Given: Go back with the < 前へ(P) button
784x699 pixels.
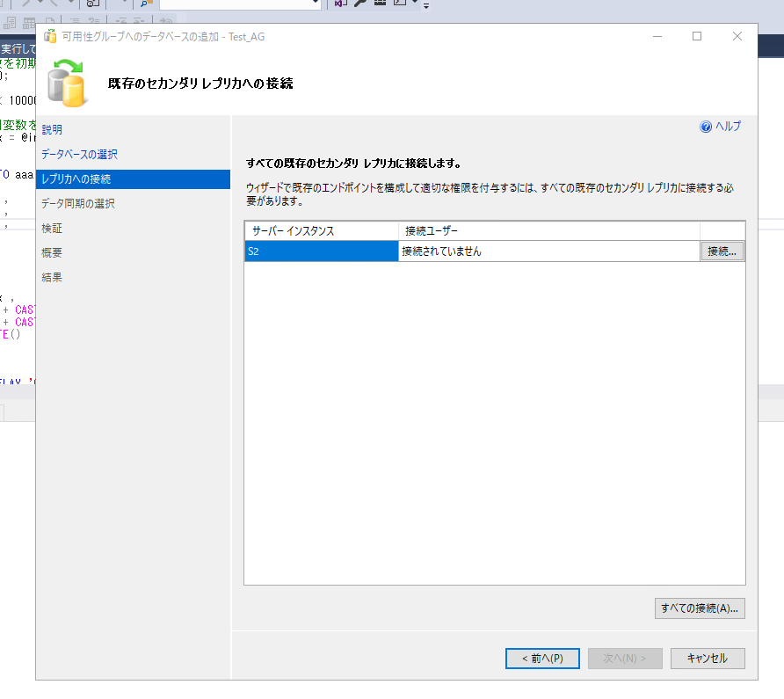Looking at the screenshot, I should pos(542,659).
